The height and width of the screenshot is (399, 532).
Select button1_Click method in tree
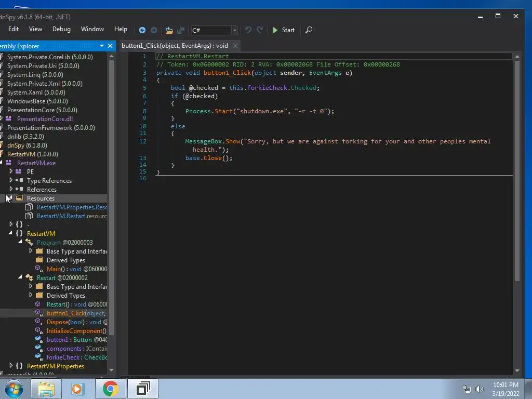coord(76,313)
